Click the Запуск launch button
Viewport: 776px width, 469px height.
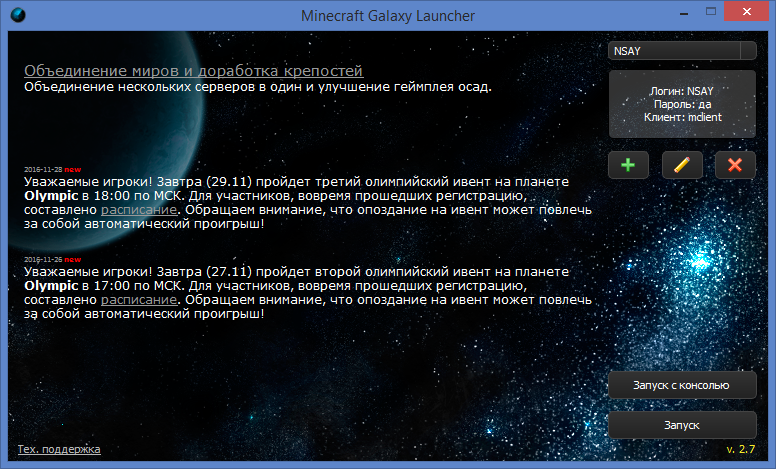tap(682, 425)
